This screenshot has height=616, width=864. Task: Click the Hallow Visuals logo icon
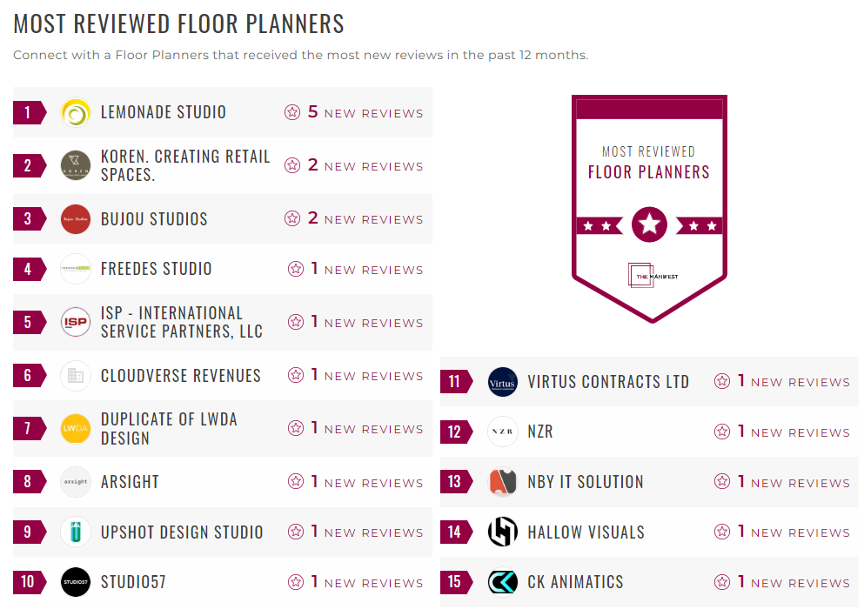503,532
